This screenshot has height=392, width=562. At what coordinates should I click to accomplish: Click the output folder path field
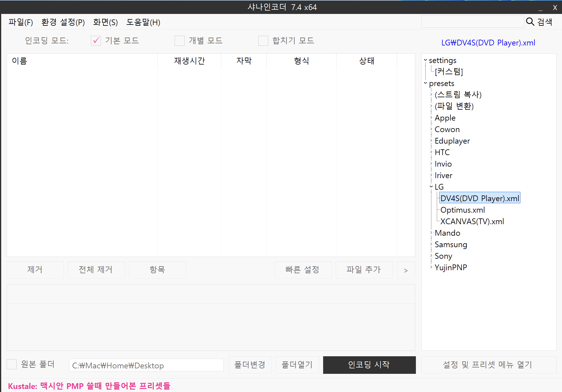point(146,365)
